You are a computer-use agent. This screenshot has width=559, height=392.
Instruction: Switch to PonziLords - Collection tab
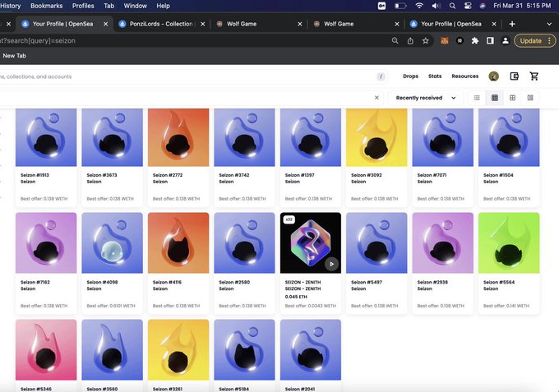coord(162,24)
